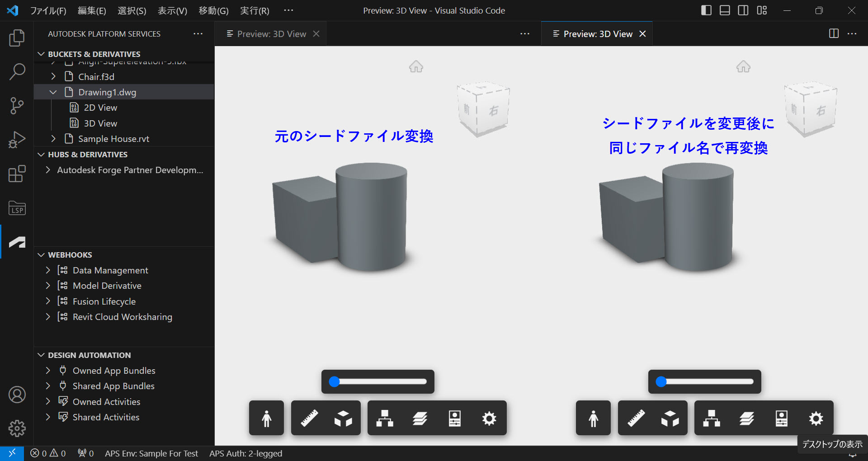Screen dimensions: 868x461
Task: Click APS Env: Sample For Test in the status bar
Action: tap(151, 453)
